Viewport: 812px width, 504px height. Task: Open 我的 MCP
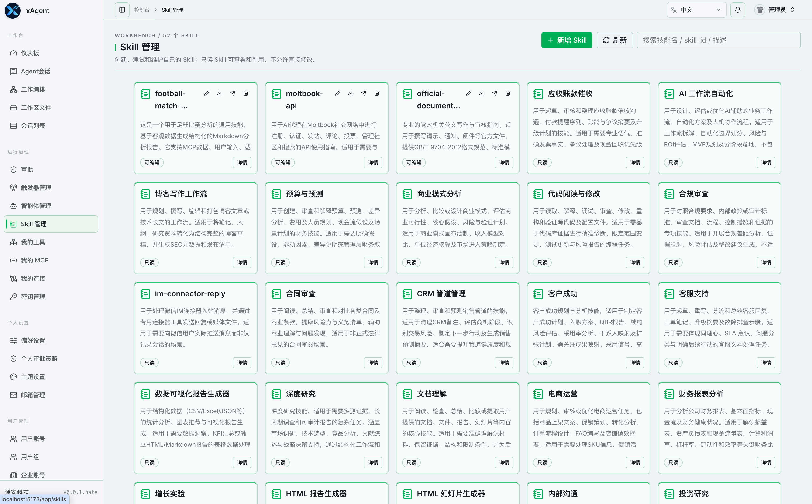(x=51, y=260)
